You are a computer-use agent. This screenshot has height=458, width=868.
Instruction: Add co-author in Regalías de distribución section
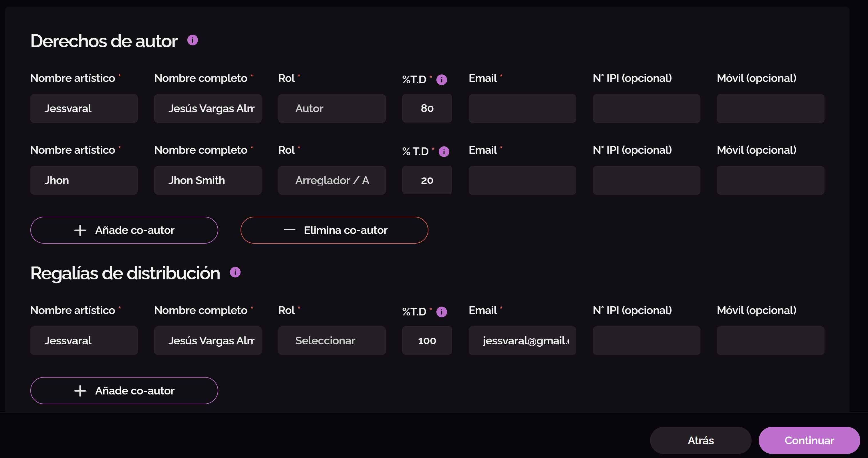point(124,390)
